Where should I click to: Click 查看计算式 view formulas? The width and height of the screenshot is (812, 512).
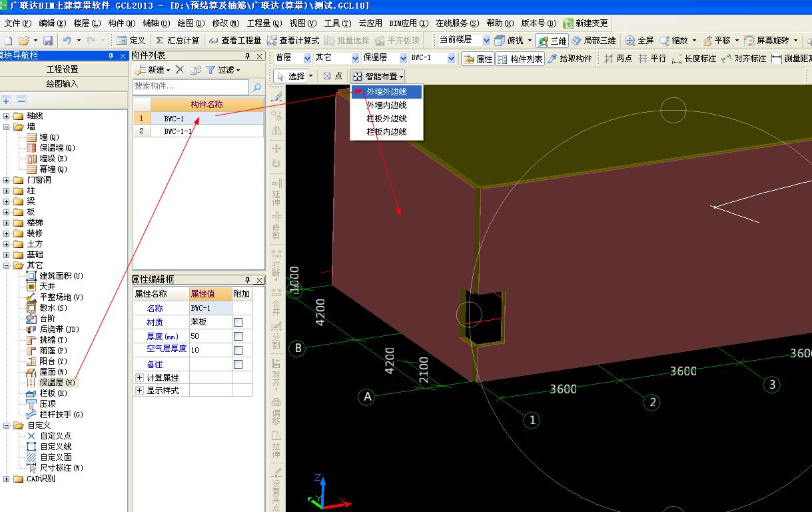(293, 41)
